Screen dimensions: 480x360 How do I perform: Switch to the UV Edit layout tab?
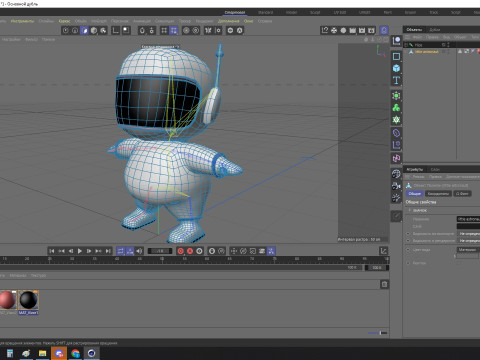coord(340,12)
